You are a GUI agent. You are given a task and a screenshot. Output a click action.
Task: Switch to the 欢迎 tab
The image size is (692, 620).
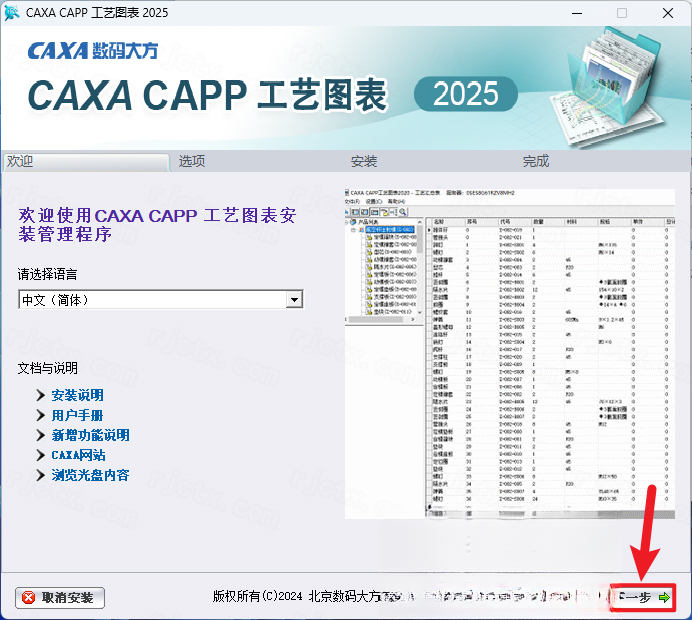coord(86,162)
